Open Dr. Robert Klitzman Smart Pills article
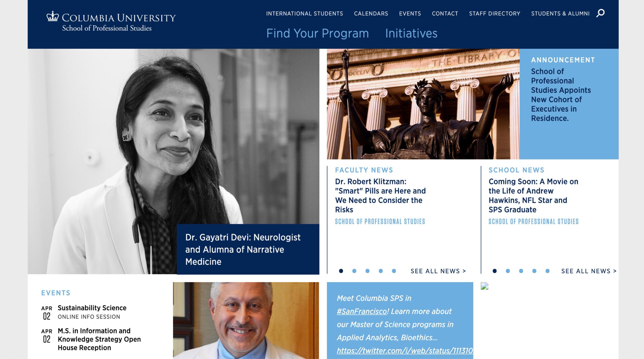 click(x=380, y=195)
